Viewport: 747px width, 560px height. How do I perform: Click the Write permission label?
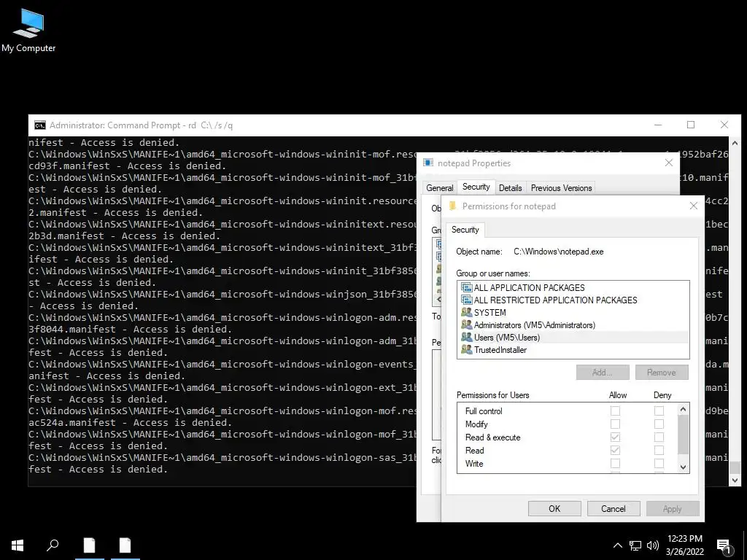tap(474, 463)
